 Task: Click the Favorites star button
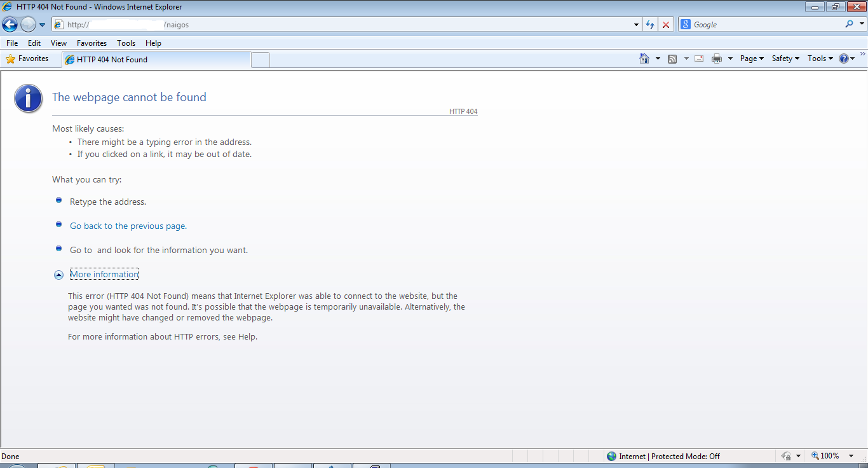pyautogui.click(x=27, y=59)
